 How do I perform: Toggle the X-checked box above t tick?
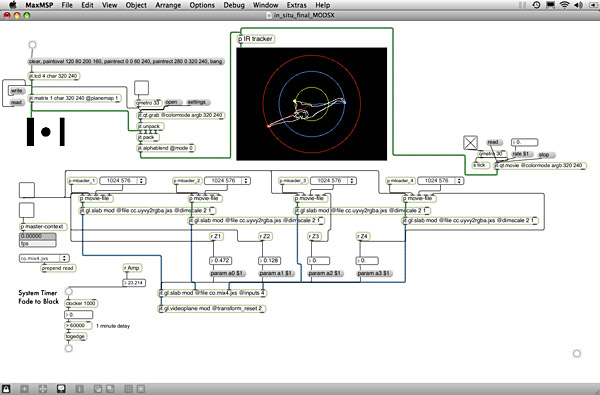470,143
